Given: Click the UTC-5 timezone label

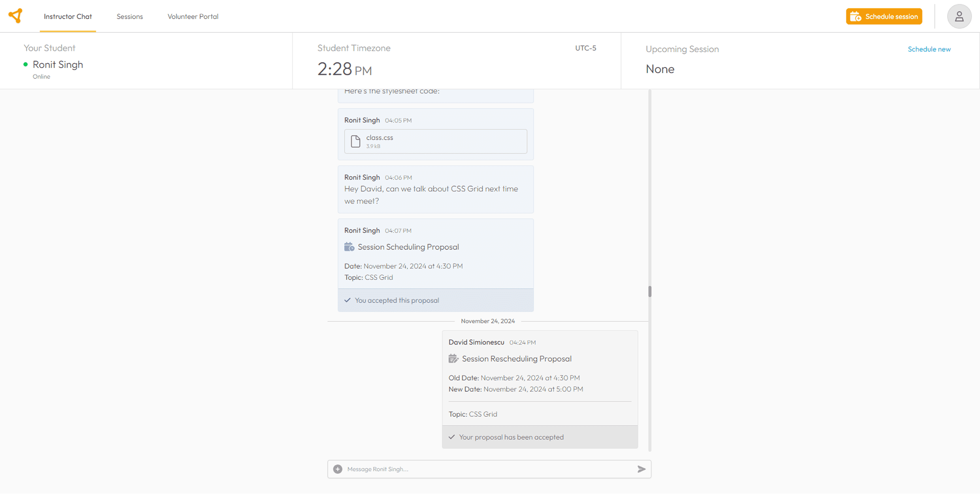Looking at the screenshot, I should (x=585, y=48).
